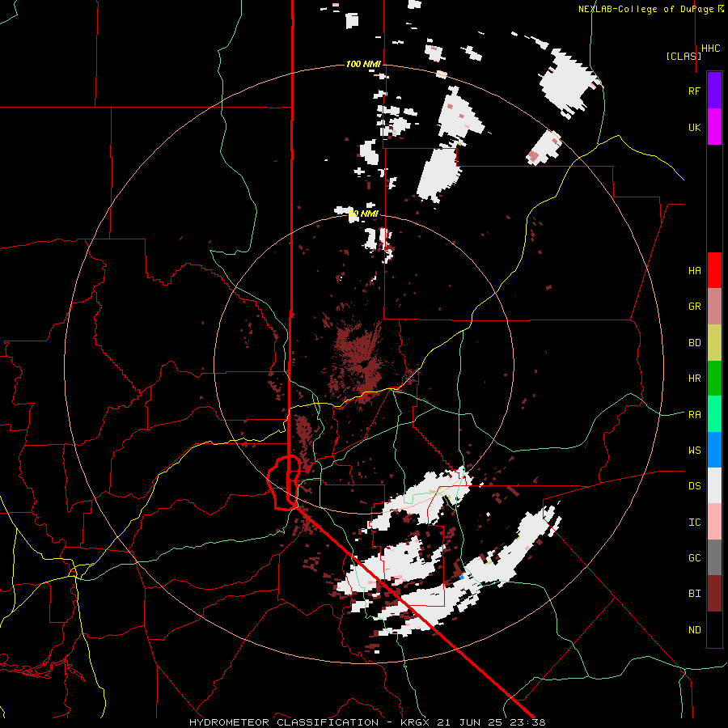Click the IC legend label

[694, 522]
